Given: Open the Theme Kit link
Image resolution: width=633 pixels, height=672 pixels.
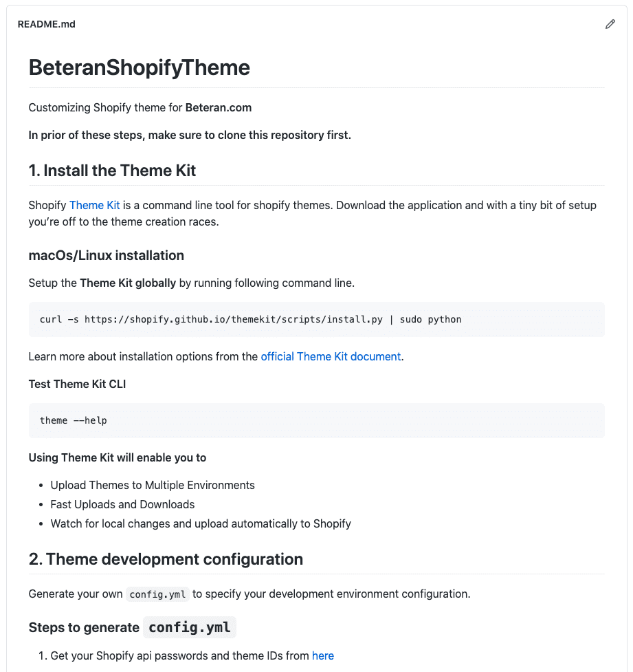Looking at the screenshot, I should 95,205.
